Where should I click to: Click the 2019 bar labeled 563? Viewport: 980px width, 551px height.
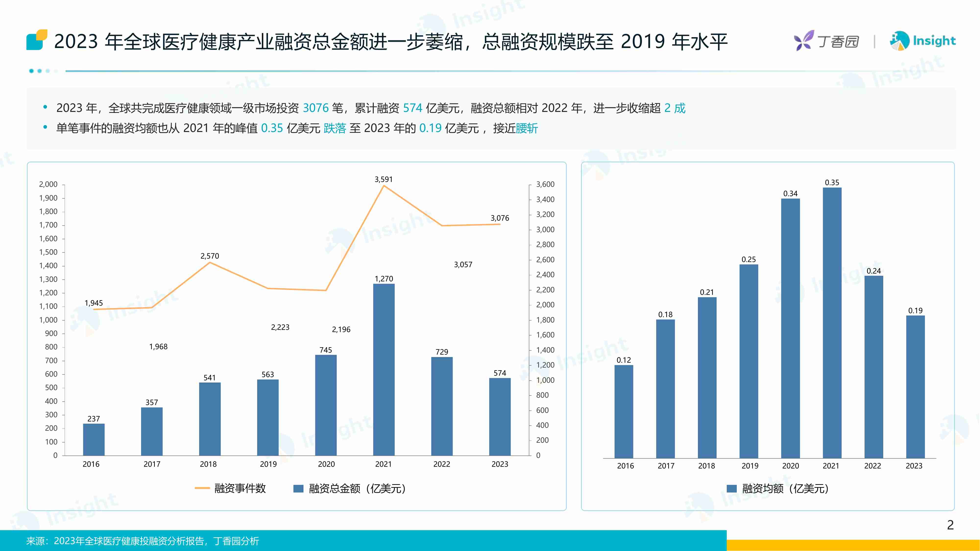(x=268, y=418)
